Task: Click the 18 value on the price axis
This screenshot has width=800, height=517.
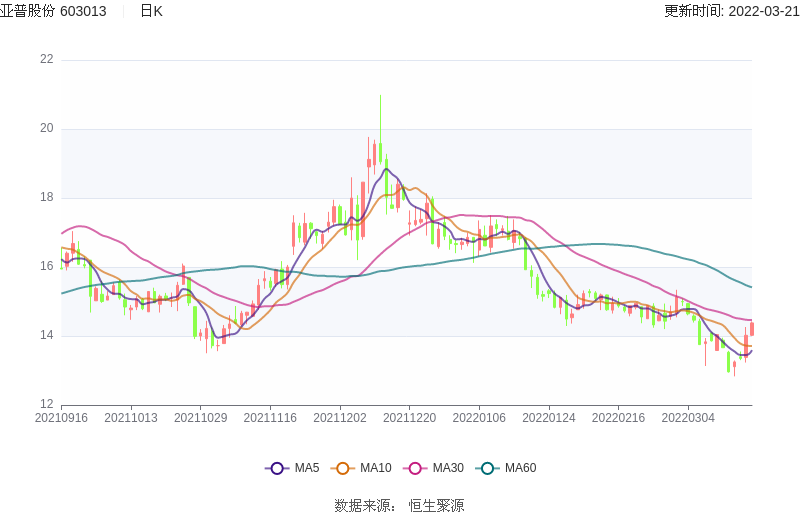Action: pos(46,197)
